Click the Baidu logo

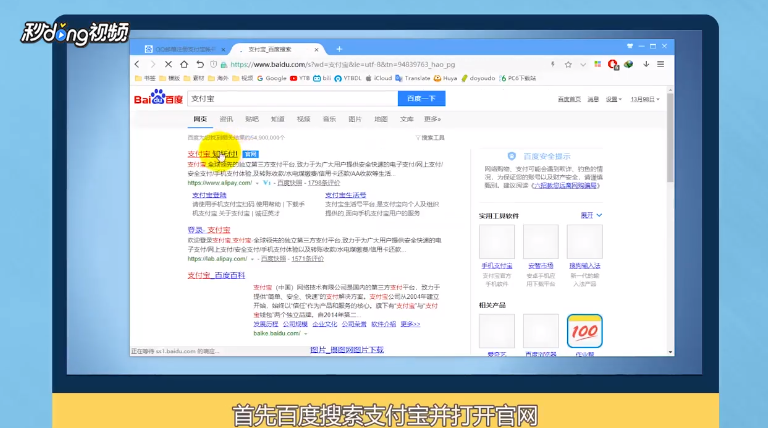pos(158,97)
